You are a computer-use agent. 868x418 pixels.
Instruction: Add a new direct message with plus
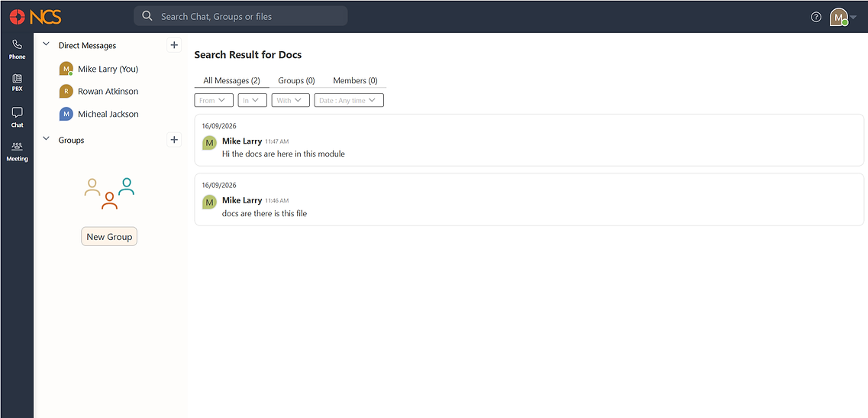[x=174, y=45]
